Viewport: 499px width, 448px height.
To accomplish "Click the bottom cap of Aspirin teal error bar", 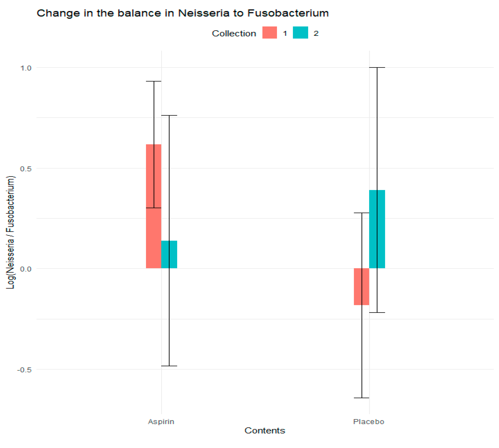I will pyautogui.click(x=169, y=366).
